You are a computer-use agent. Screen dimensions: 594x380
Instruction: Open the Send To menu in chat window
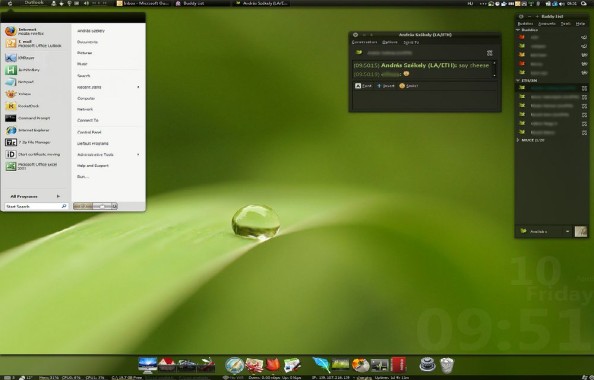[x=411, y=42]
